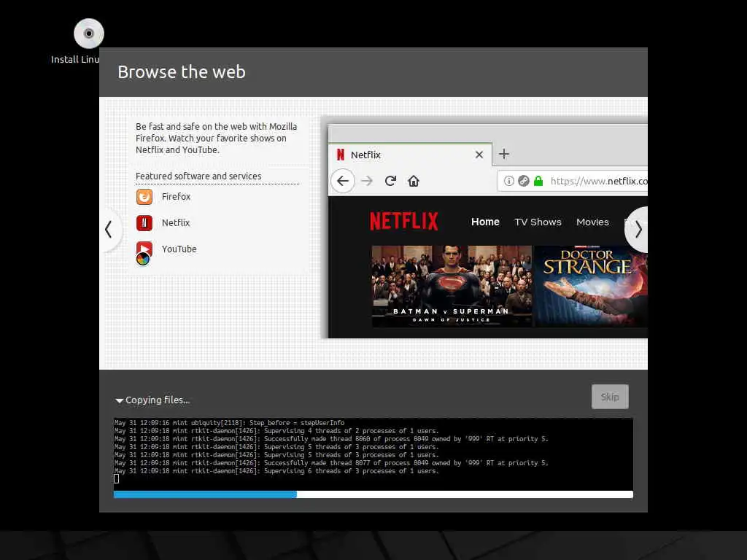Image resolution: width=747 pixels, height=560 pixels.
Task: Click the browser home icon in screenshot
Action: click(x=414, y=181)
